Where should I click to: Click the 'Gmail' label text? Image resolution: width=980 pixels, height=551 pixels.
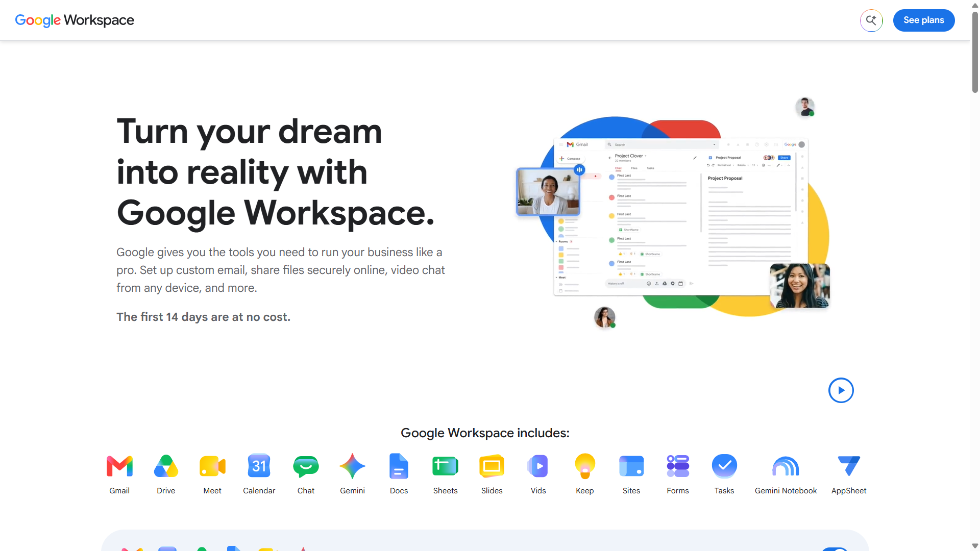119,491
